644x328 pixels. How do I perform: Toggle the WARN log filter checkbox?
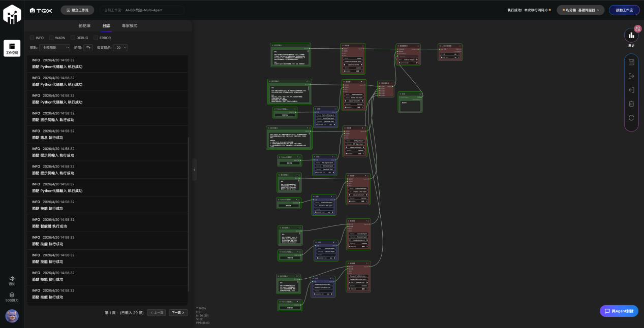51,38
